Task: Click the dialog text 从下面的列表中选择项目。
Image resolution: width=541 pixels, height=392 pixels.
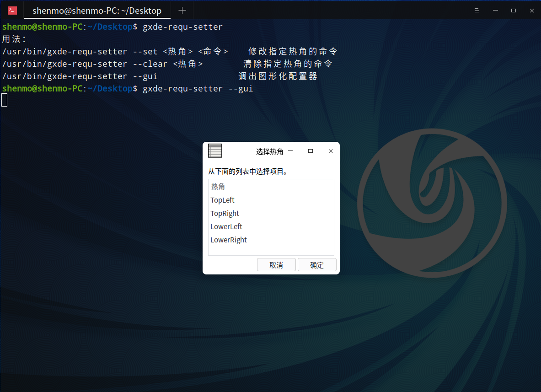Action: [x=248, y=172]
